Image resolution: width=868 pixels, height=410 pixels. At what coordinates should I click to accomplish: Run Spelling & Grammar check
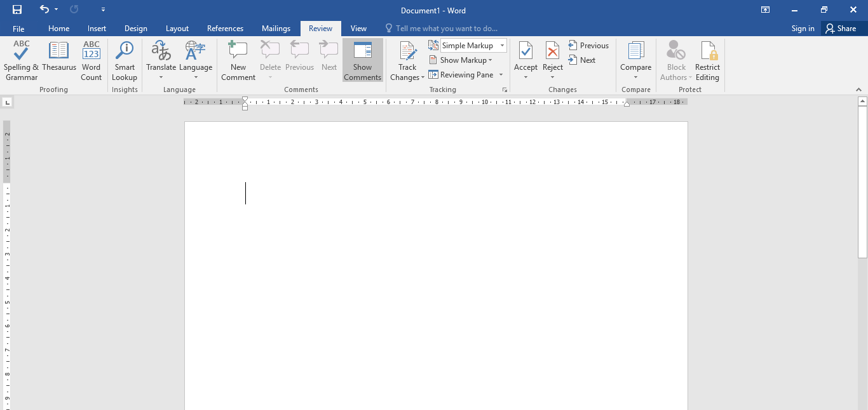click(21, 60)
